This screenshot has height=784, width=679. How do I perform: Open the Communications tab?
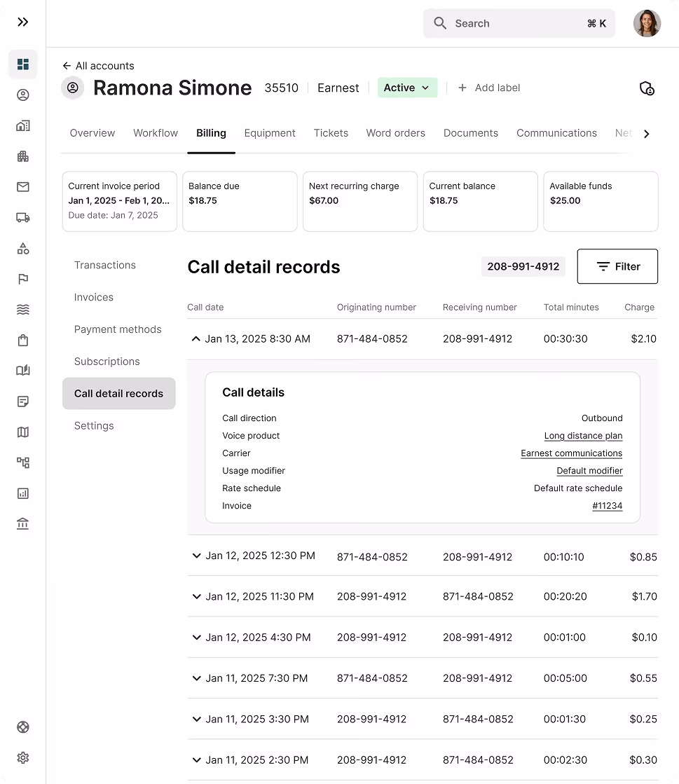556,133
